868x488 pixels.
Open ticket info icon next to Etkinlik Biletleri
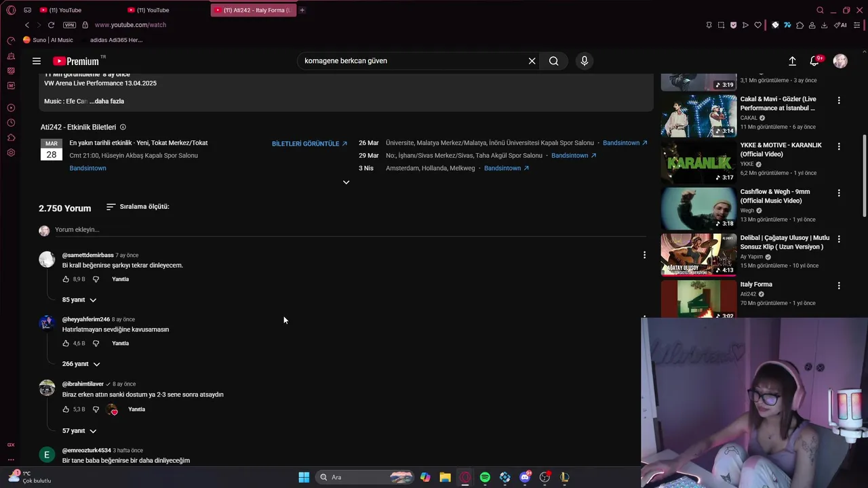click(x=123, y=127)
